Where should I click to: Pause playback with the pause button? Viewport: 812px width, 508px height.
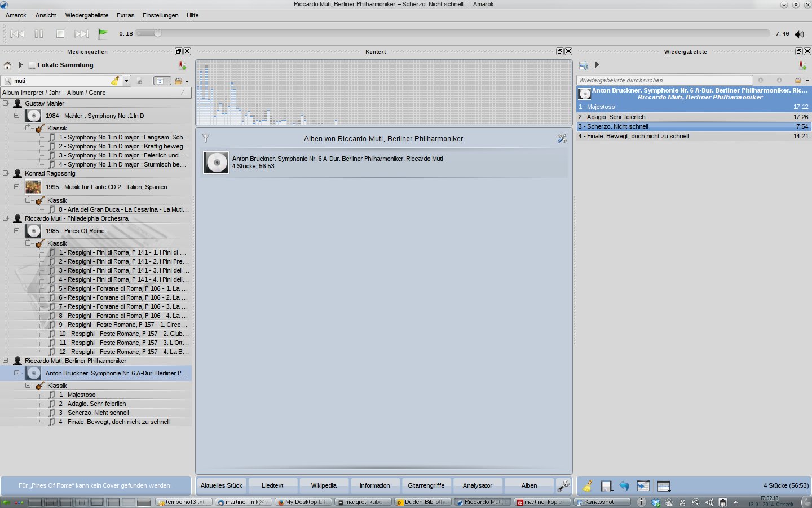tap(39, 34)
